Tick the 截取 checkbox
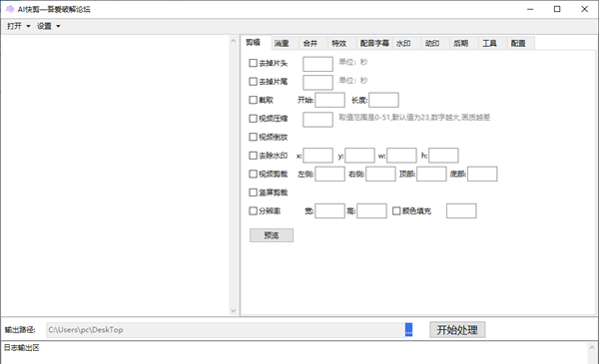Image resolution: width=599 pixels, height=364 pixels. (x=253, y=100)
